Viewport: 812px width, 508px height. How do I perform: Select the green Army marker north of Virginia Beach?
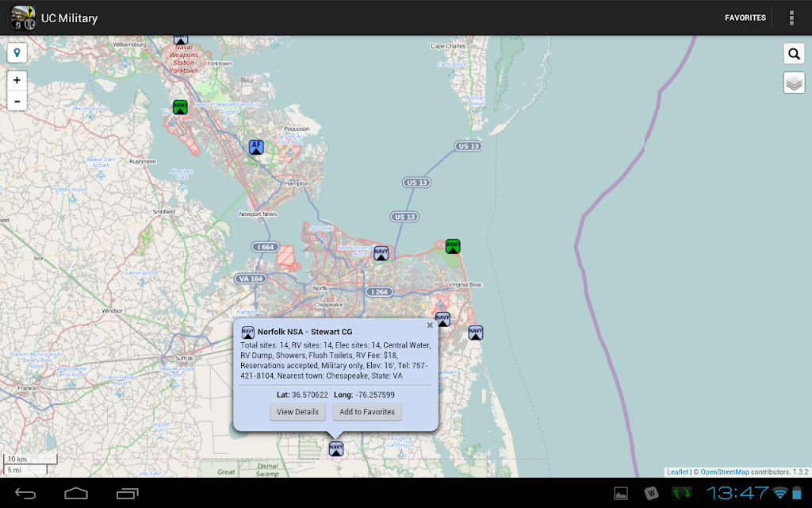click(x=453, y=246)
